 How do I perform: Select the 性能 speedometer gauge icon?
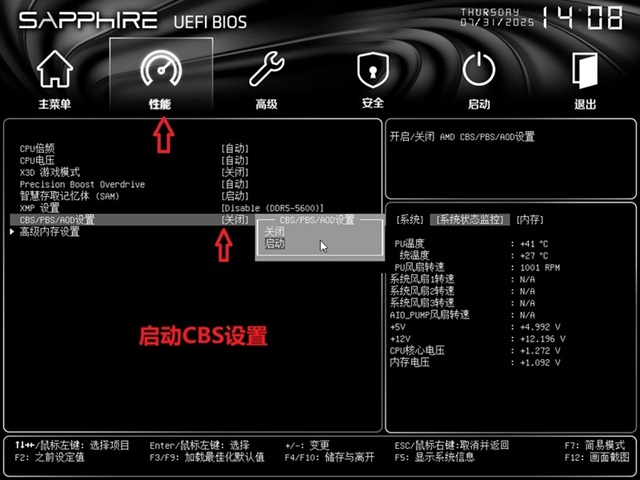[x=160, y=68]
